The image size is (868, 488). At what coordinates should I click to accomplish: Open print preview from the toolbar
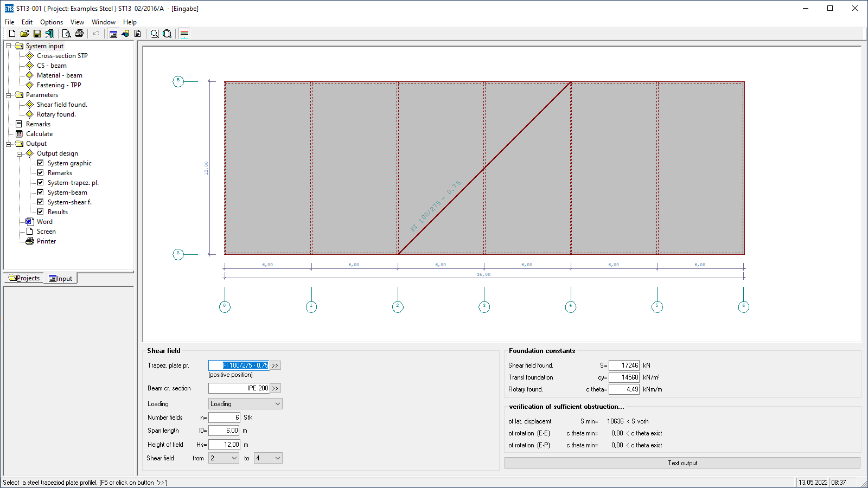click(67, 34)
